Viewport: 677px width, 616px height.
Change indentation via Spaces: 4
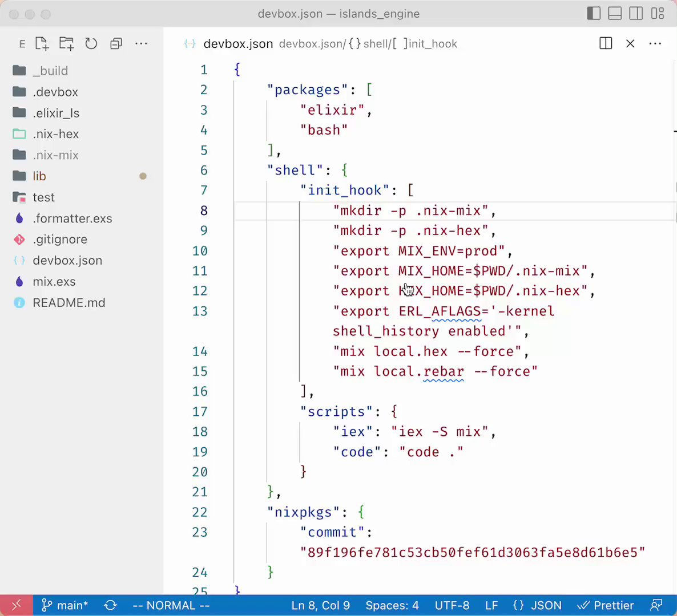click(392, 605)
